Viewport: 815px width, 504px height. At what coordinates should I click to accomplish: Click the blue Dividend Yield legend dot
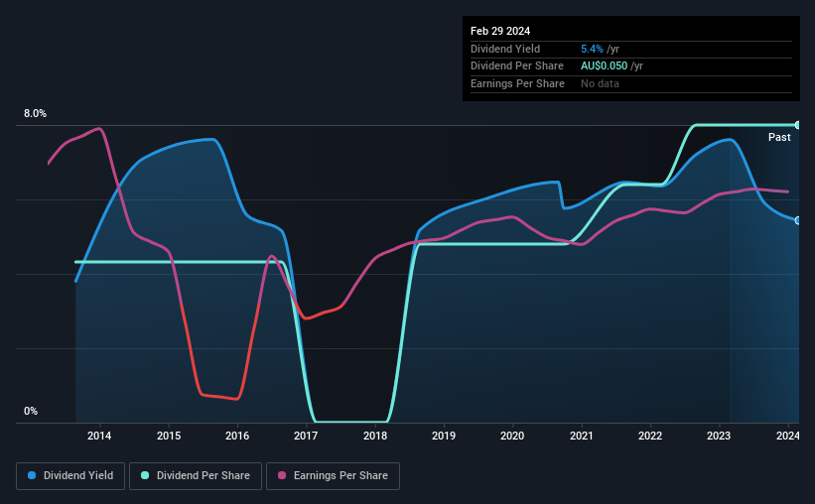32,475
